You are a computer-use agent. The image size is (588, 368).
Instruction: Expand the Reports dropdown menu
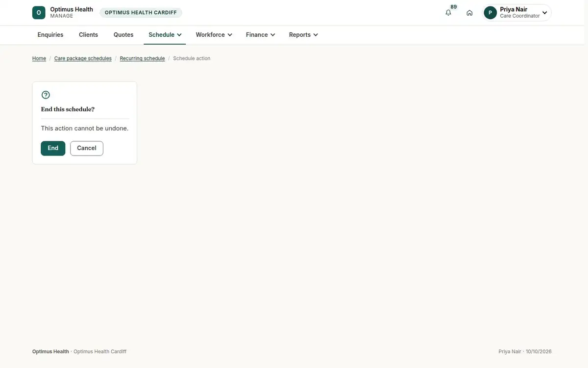303,35
